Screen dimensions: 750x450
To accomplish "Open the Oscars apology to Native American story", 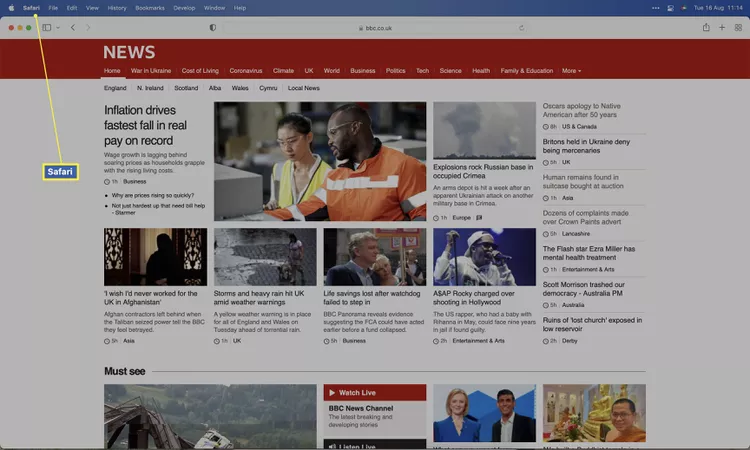I will (581, 110).
